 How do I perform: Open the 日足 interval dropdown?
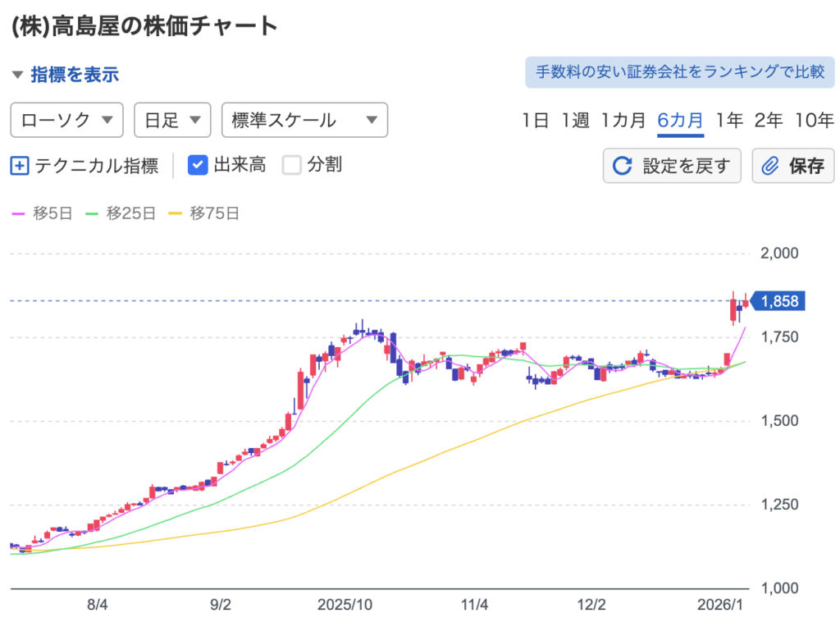click(x=172, y=120)
